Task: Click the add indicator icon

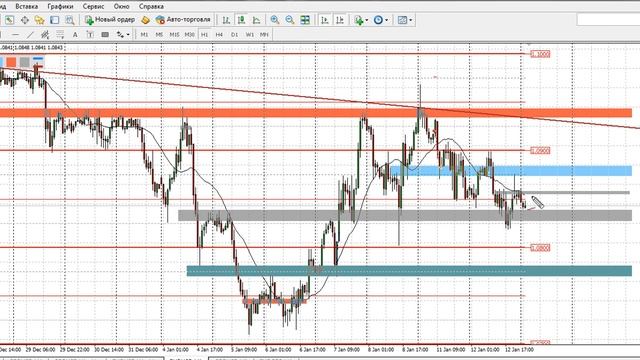Action: pyautogui.click(x=359, y=20)
